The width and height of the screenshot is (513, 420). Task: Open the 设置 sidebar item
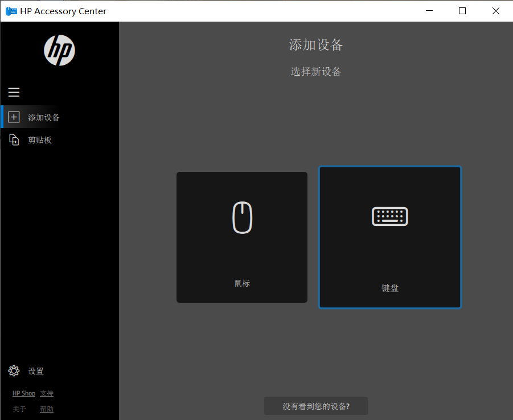point(60,370)
